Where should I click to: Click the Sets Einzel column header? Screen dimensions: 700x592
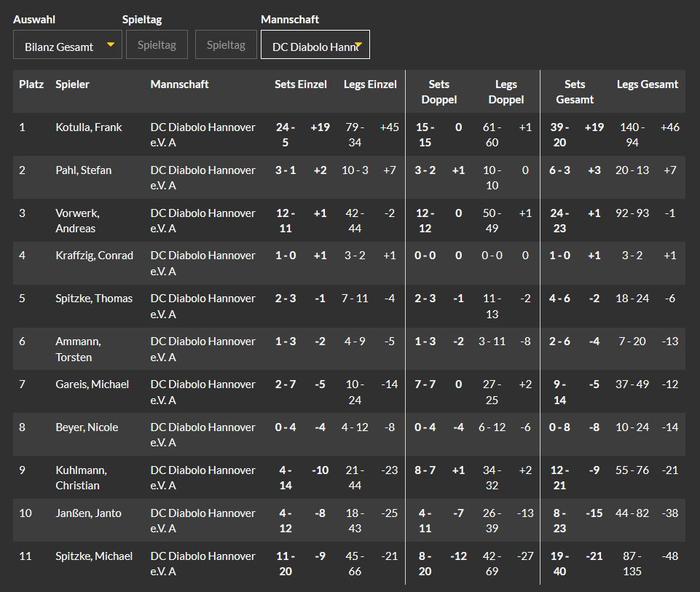pyautogui.click(x=300, y=84)
